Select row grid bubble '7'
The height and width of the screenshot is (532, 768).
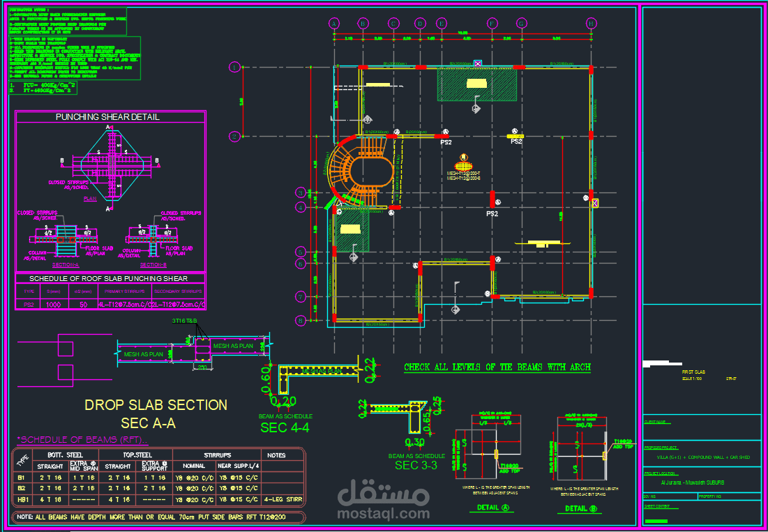point(301,296)
